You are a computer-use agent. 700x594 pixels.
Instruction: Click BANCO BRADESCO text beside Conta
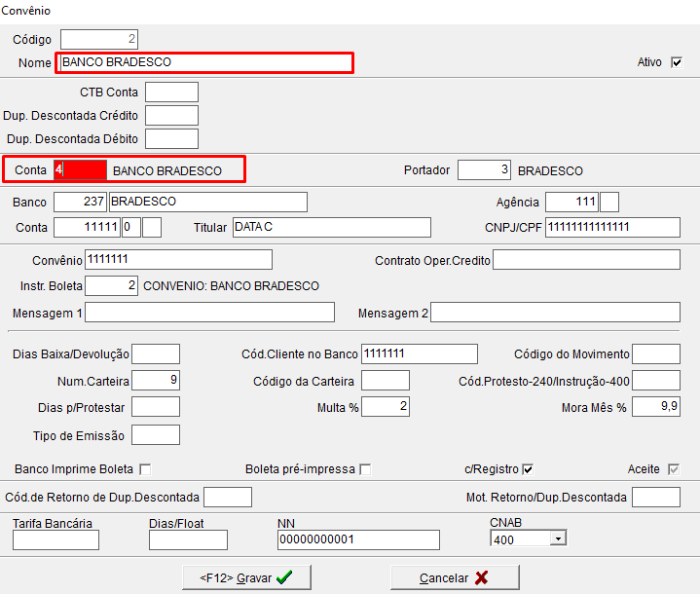[167, 171]
